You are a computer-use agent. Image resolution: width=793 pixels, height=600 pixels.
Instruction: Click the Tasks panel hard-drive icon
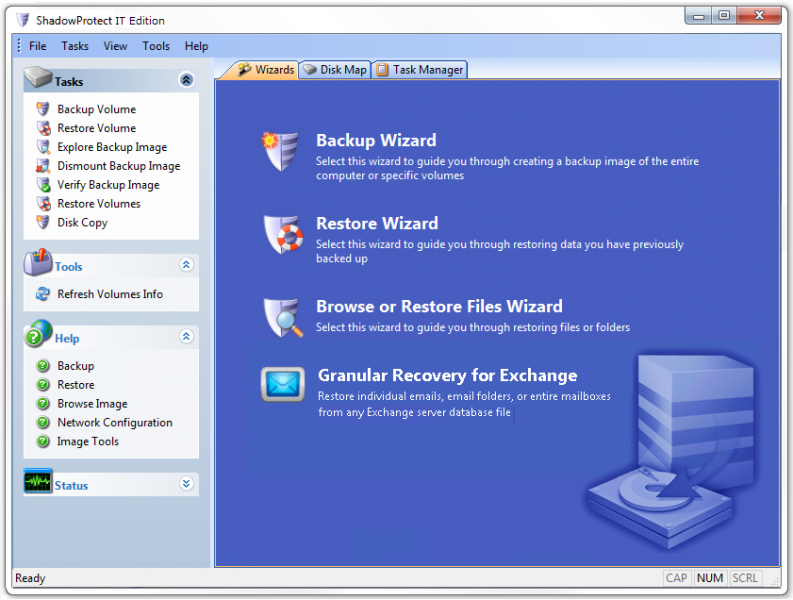point(38,77)
